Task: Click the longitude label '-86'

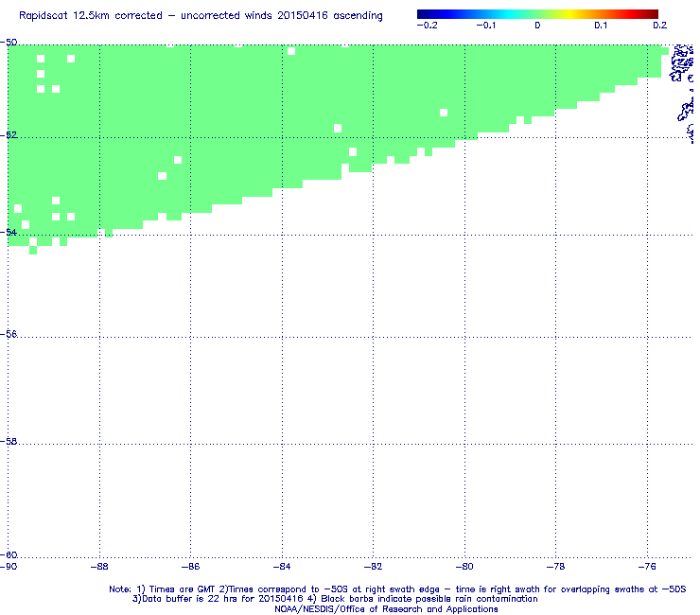Action: [191, 567]
